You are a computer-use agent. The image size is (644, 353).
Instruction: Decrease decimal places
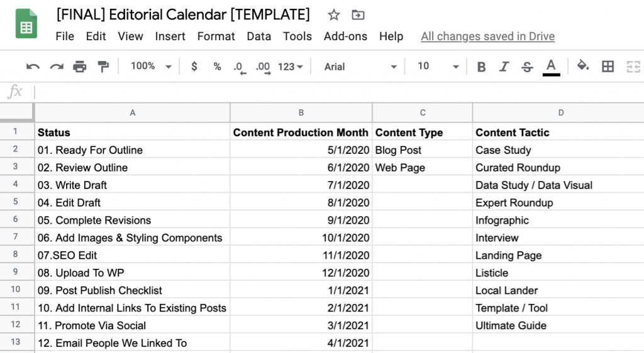(x=240, y=68)
